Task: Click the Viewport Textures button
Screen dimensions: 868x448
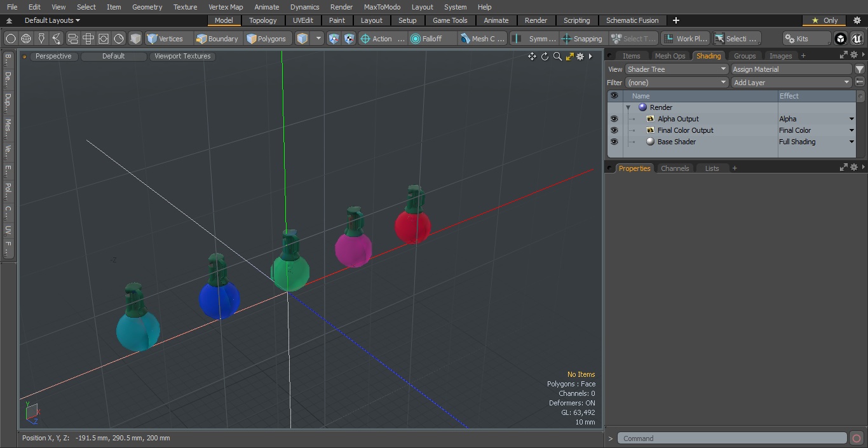Action: pos(182,56)
